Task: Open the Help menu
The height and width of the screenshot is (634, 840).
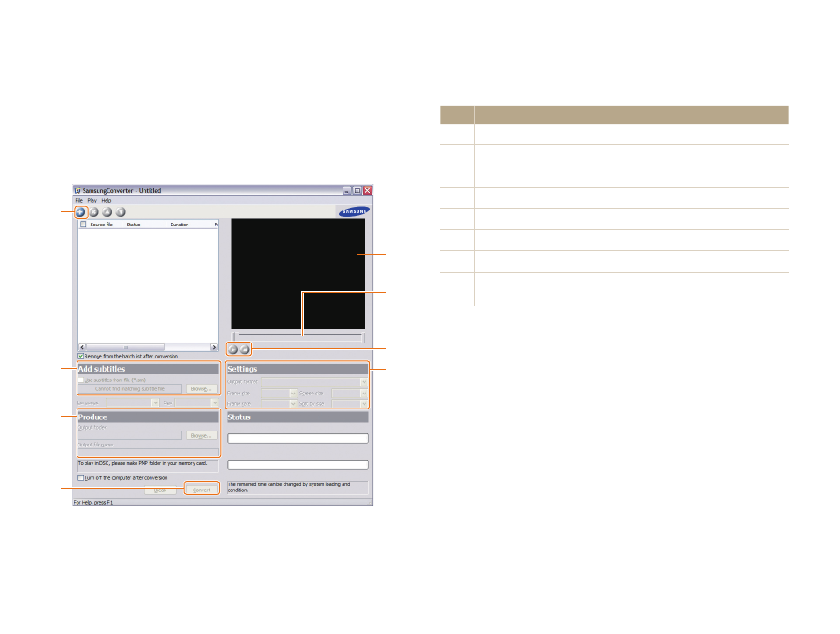Action: point(107,201)
